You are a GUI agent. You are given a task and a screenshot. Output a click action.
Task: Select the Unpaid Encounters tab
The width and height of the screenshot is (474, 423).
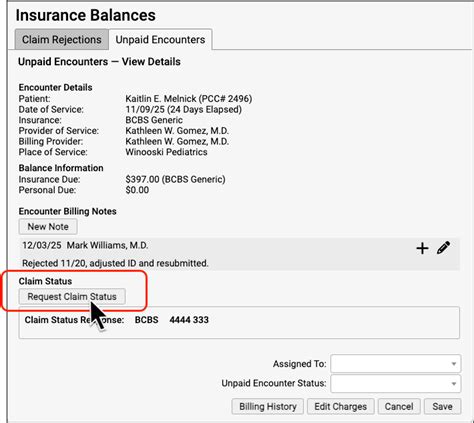click(160, 40)
